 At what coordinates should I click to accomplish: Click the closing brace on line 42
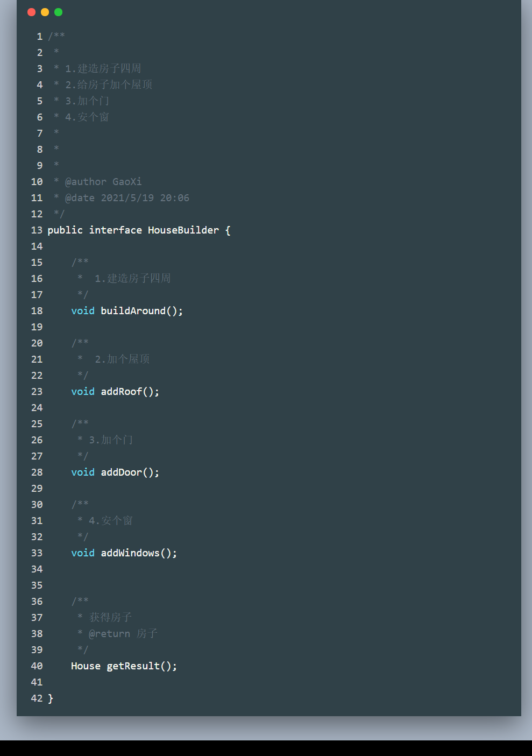point(51,698)
